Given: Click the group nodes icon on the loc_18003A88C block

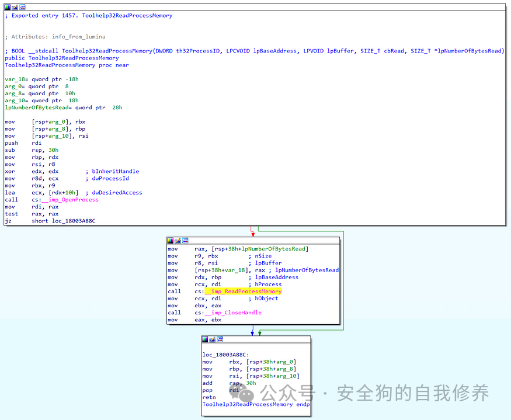Looking at the screenshot, I should 220,339.
